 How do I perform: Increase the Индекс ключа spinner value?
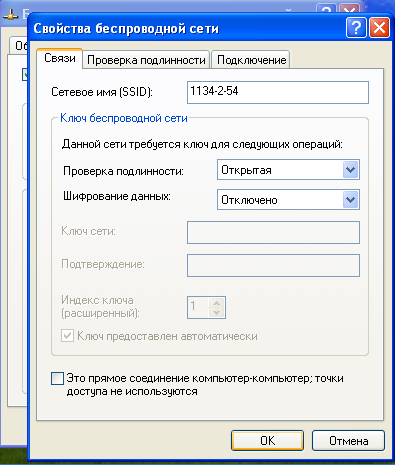tap(217, 303)
